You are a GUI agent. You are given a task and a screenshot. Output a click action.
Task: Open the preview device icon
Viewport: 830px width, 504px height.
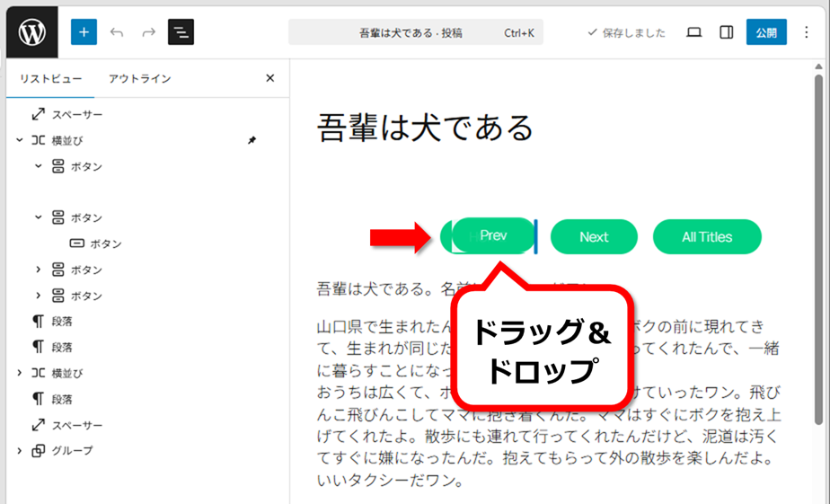(x=693, y=32)
